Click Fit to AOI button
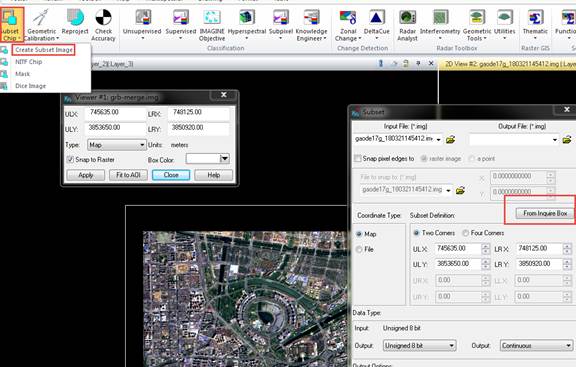 [128, 175]
